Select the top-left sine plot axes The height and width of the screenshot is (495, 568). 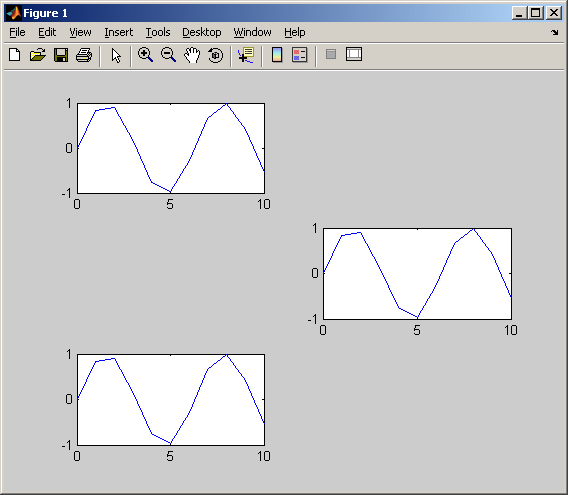coord(171,148)
